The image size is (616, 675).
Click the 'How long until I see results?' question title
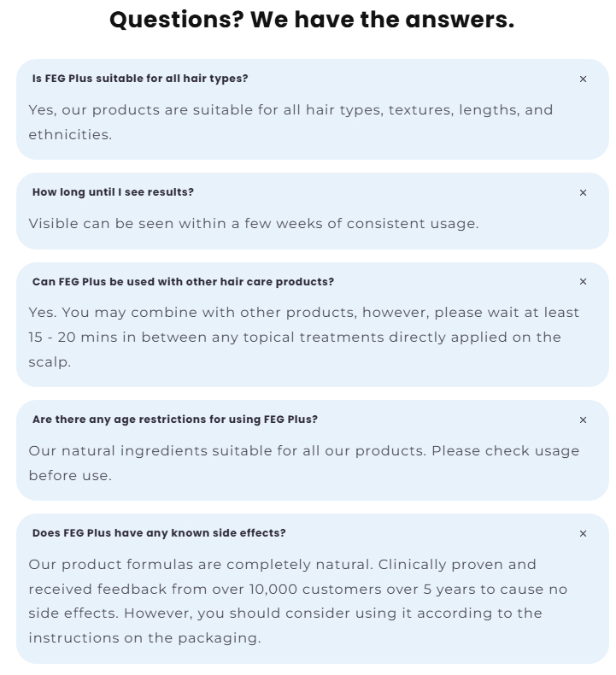113,192
